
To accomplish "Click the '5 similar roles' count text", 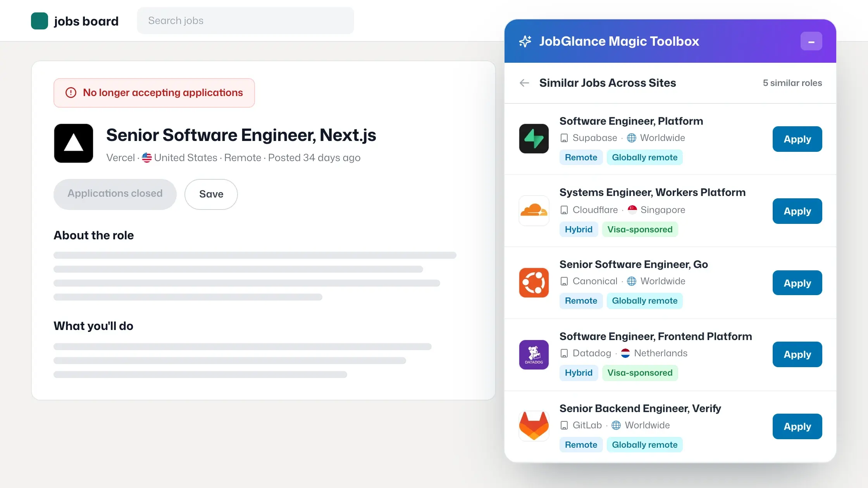I will pyautogui.click(x=792, y=83).
